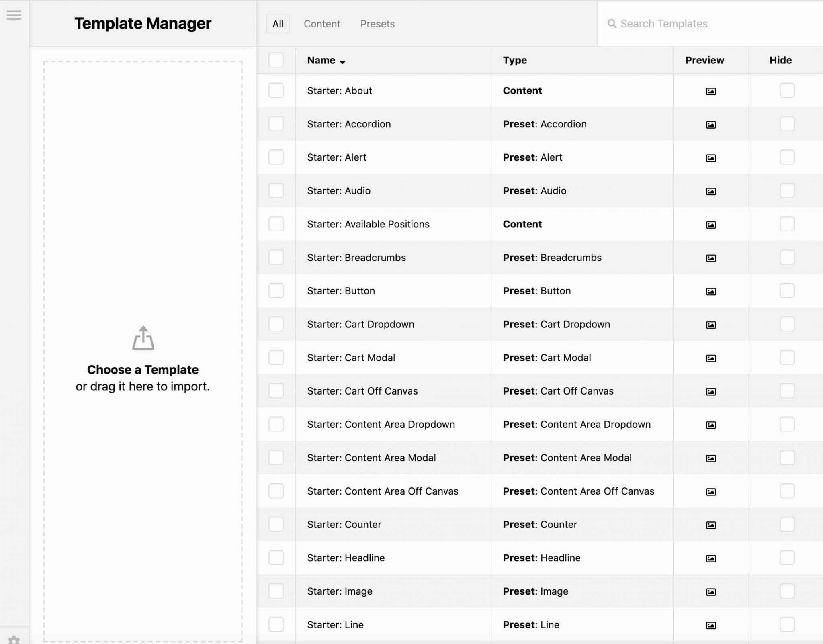Preview the Starter: Headline preset
Screen dimensions: 823x644
click(x=710, y=558)
